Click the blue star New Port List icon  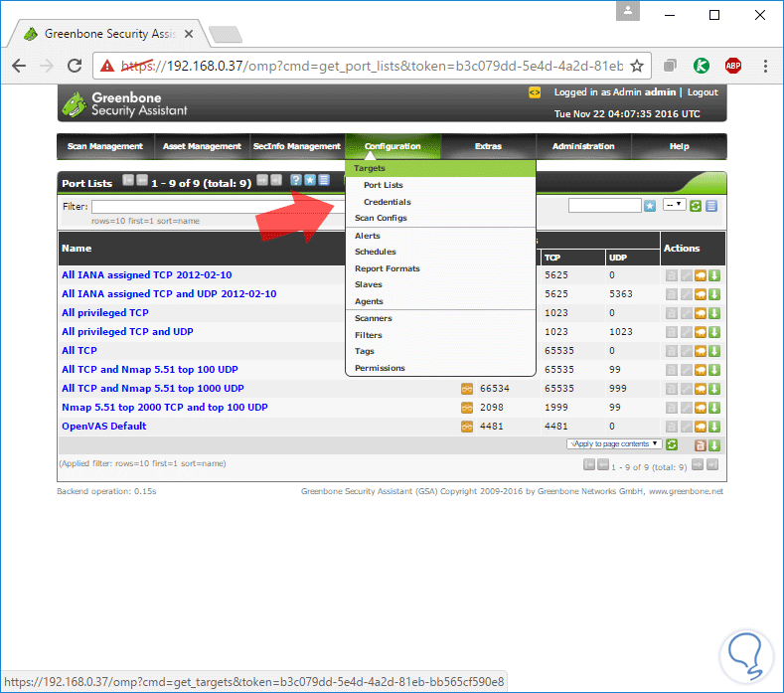pos(310,180)
